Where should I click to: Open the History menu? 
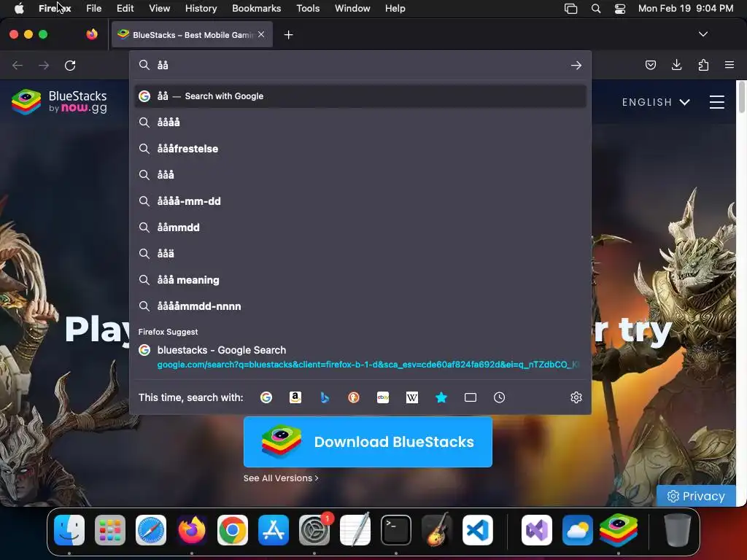tap(201, 9)
